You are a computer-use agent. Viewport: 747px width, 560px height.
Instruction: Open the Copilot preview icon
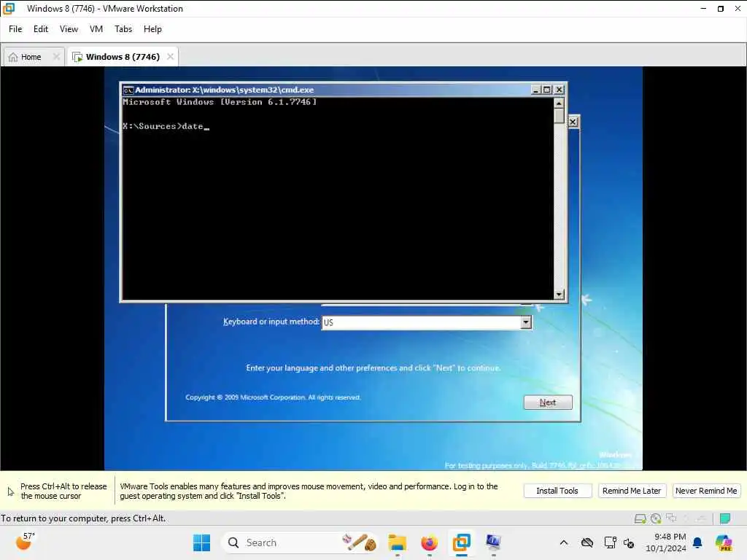coord(724,542)
